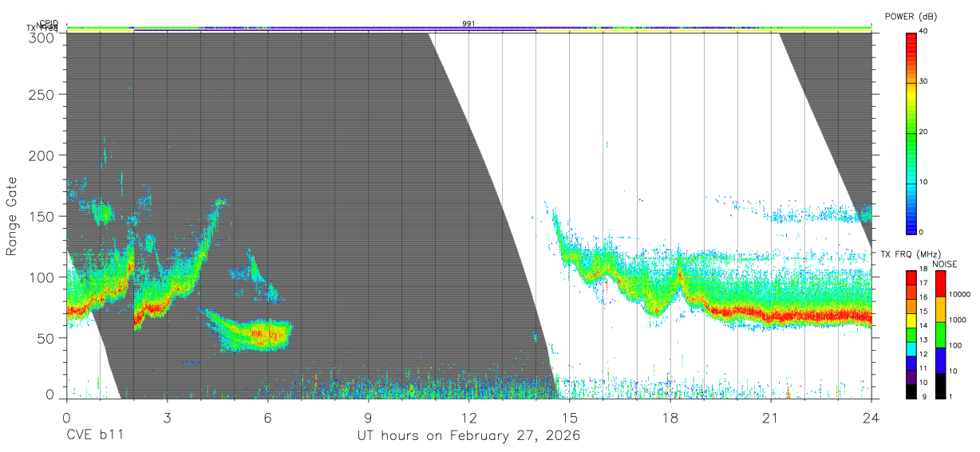Screen dimensions: 980x452
Task: Click the '300' y-axis label
Action: (41, 37)
